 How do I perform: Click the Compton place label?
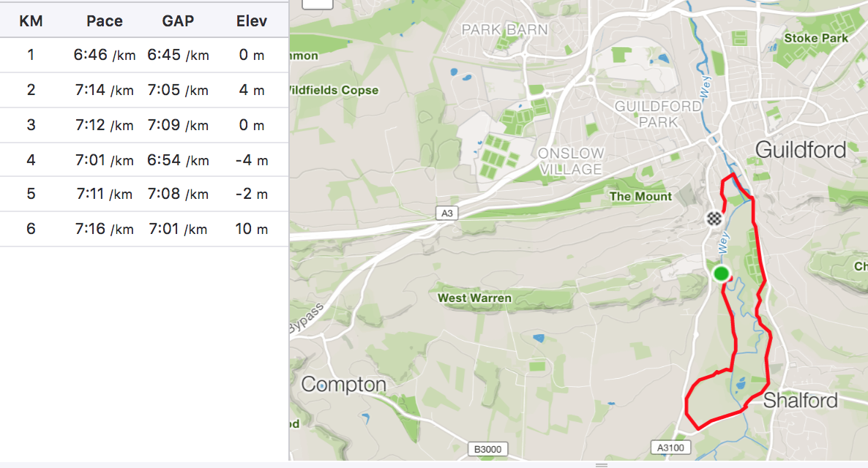coord(344,385)
